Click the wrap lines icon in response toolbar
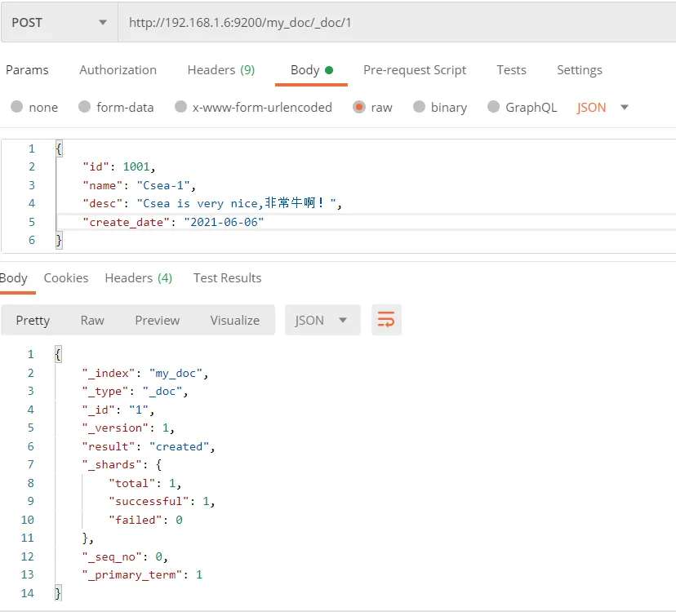Screen dimensions: 676x616 coord(386,320)
